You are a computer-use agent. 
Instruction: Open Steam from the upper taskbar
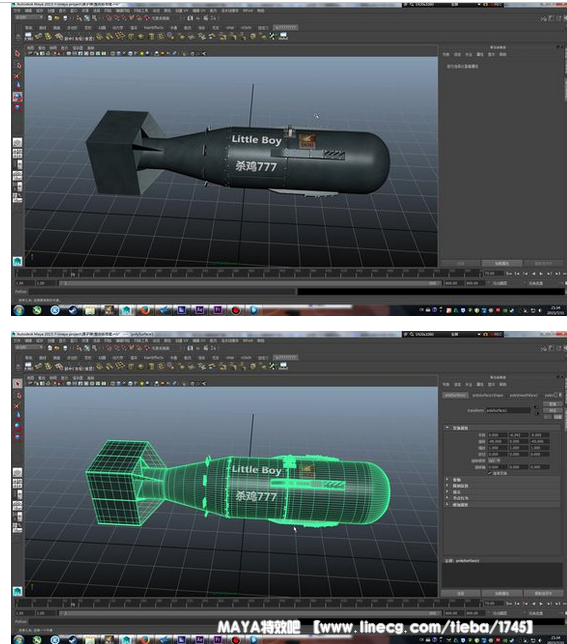pyautogui.click(x=73, y=310)
